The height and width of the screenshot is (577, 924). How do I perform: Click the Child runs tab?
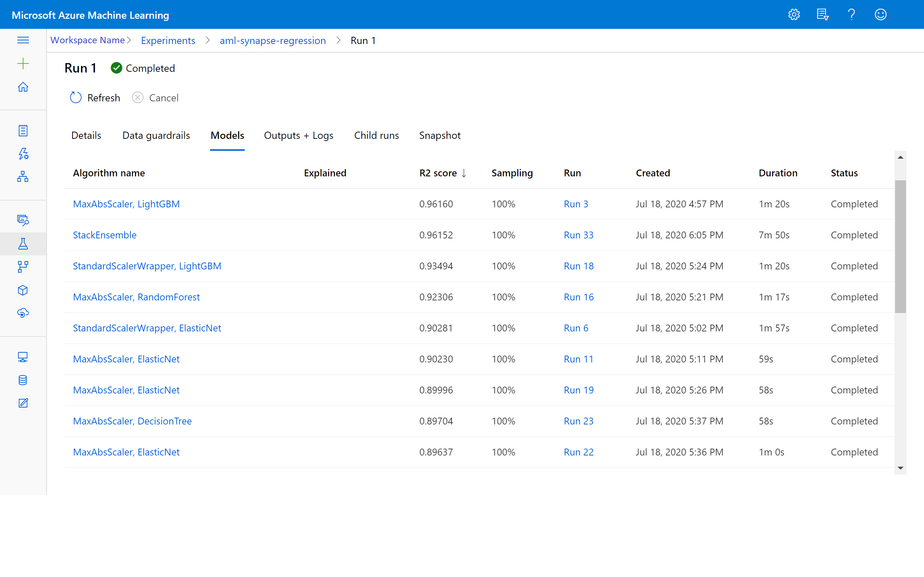[376, 135]
